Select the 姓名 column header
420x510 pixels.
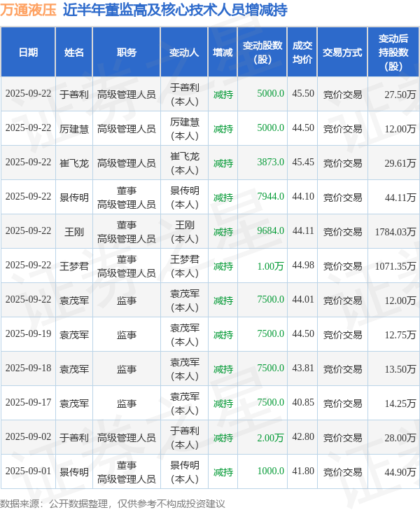tap(74, 53)
